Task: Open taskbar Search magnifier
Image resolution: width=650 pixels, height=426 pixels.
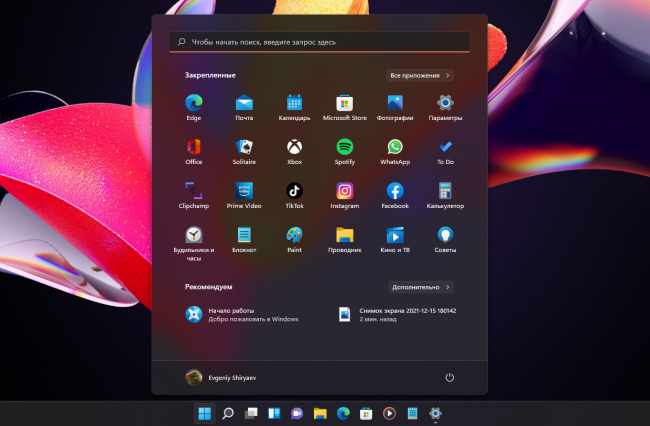Action: point(228,413)
